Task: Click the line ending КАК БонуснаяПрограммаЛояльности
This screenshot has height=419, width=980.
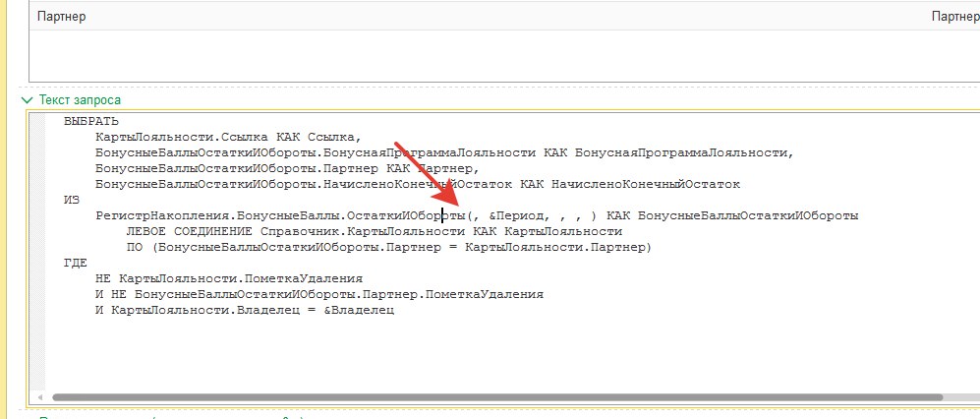Action: (x=444, y=152)
